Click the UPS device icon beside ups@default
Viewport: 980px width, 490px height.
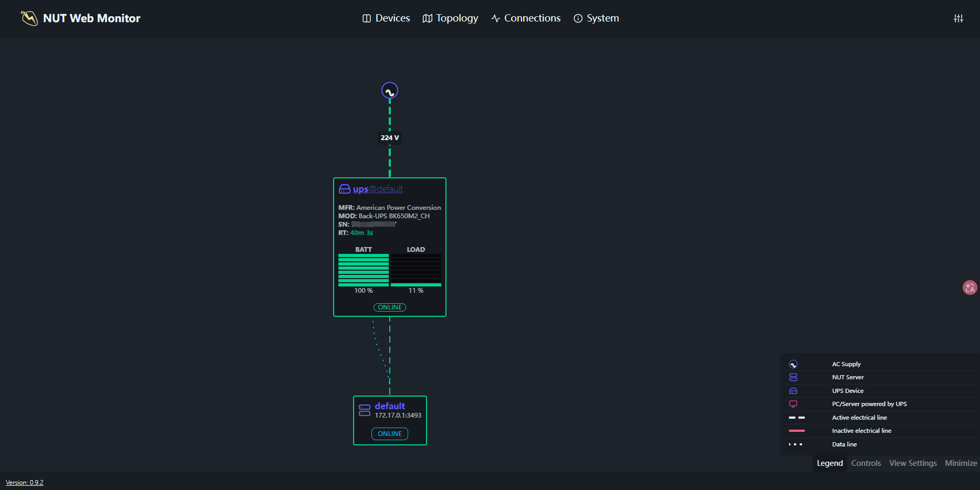point(345,189)
